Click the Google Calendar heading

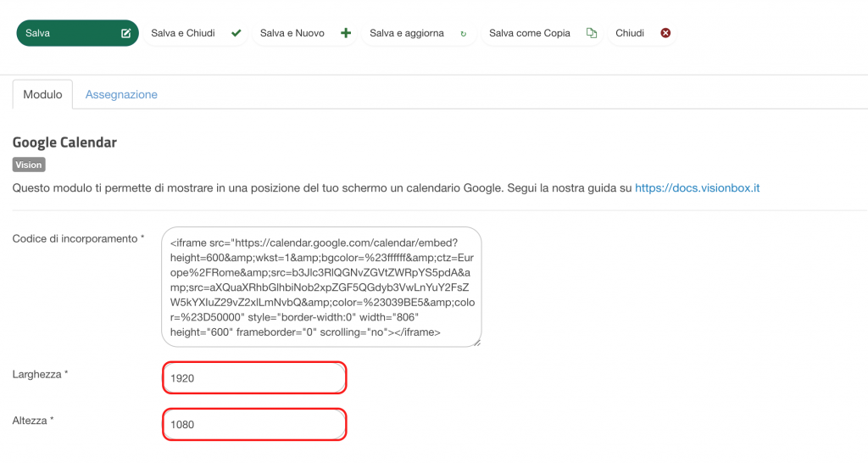pos(64,142)
